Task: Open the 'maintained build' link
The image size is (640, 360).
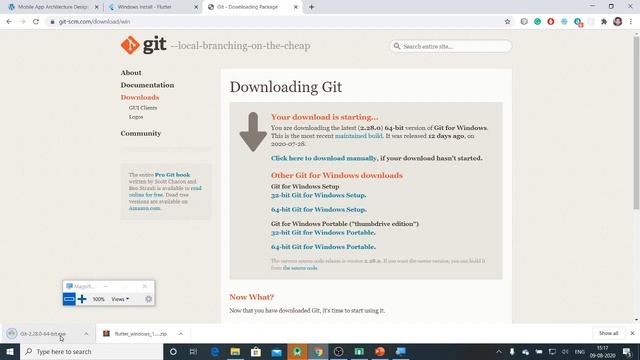Action: pos(359,136)
